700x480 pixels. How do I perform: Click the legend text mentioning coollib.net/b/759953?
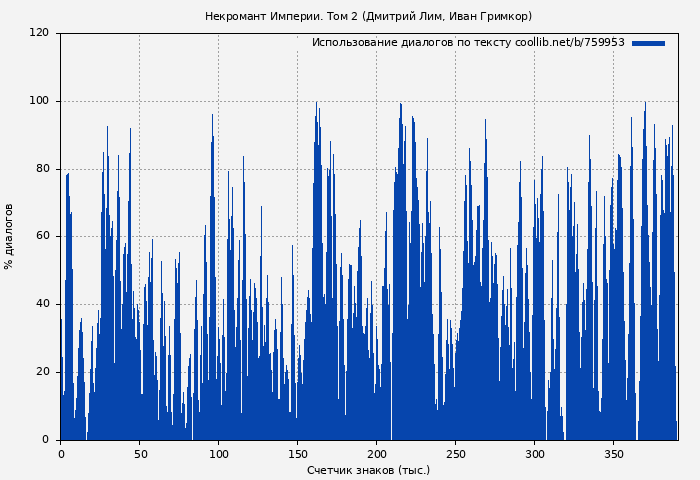tap(467, 43)
